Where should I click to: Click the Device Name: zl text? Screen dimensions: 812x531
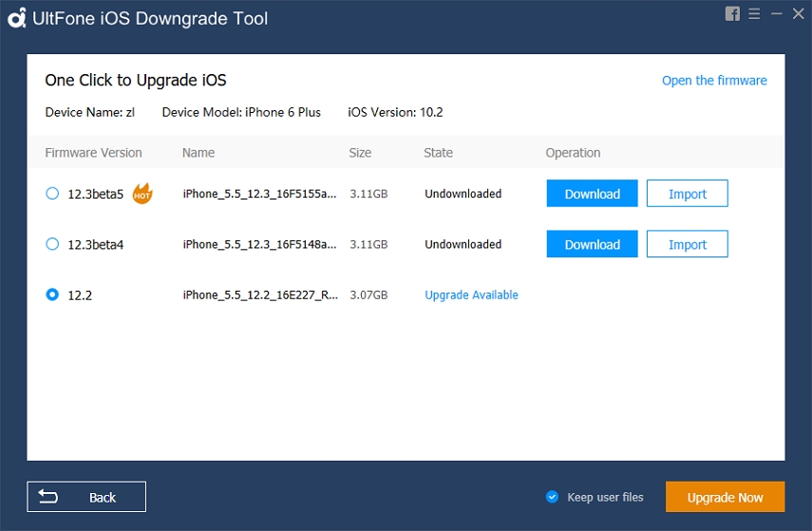coord(89,112)
